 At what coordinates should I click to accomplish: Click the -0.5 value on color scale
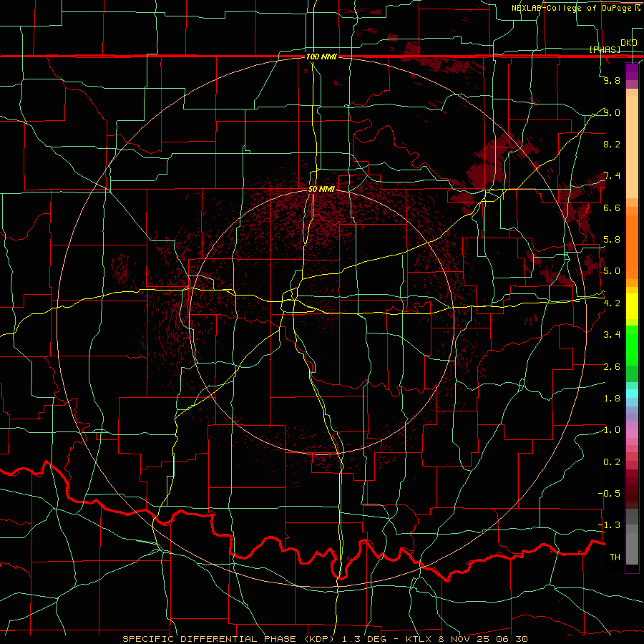tap(609, 494)
